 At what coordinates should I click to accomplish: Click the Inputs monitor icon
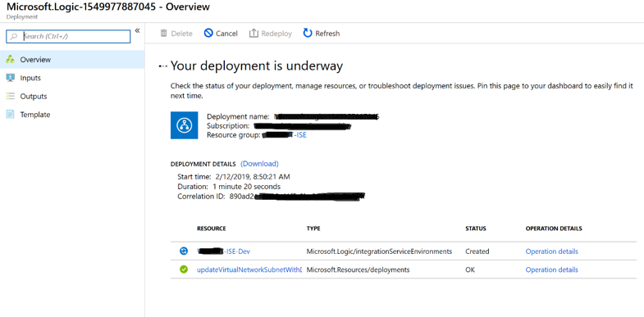(11, 78)
